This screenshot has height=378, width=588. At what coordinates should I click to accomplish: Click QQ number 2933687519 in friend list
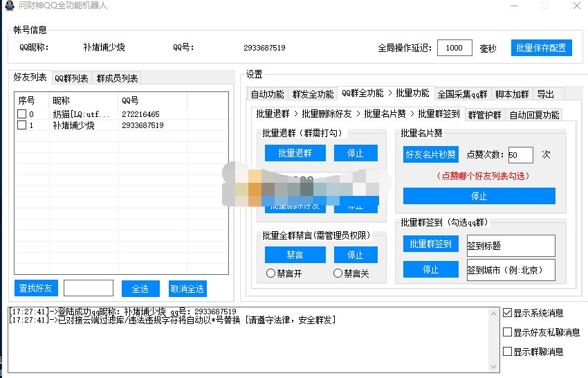coord(143,125)
